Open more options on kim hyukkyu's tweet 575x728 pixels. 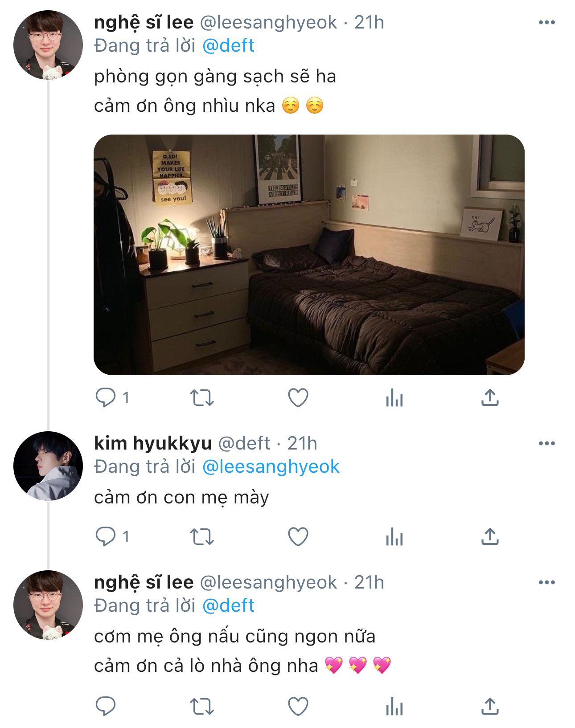pos(547,443)
